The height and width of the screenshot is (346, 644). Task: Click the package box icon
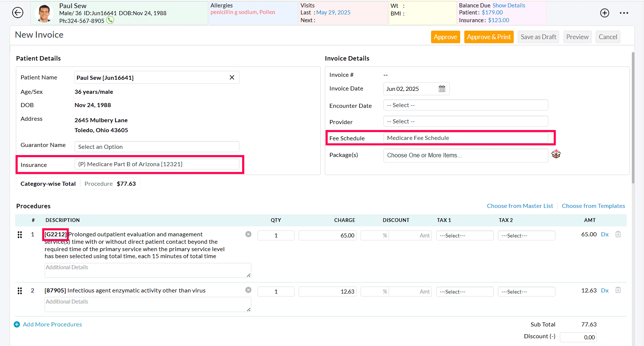click(x=556, y=154)
